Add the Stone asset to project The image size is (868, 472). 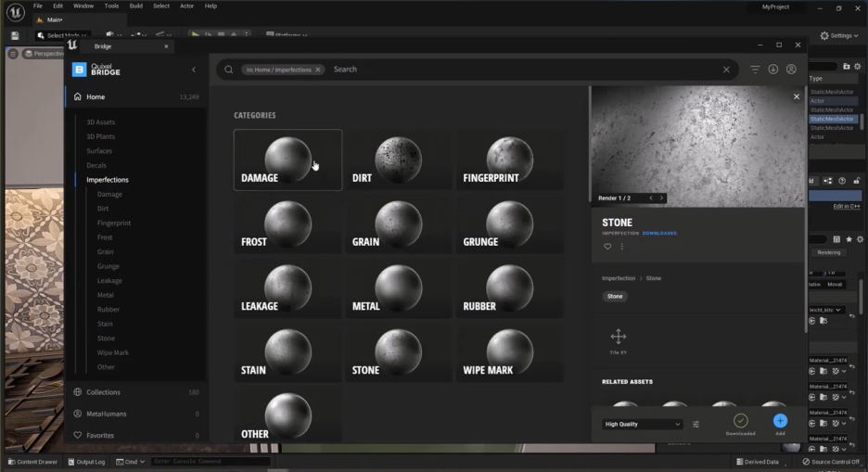point(780,421)
